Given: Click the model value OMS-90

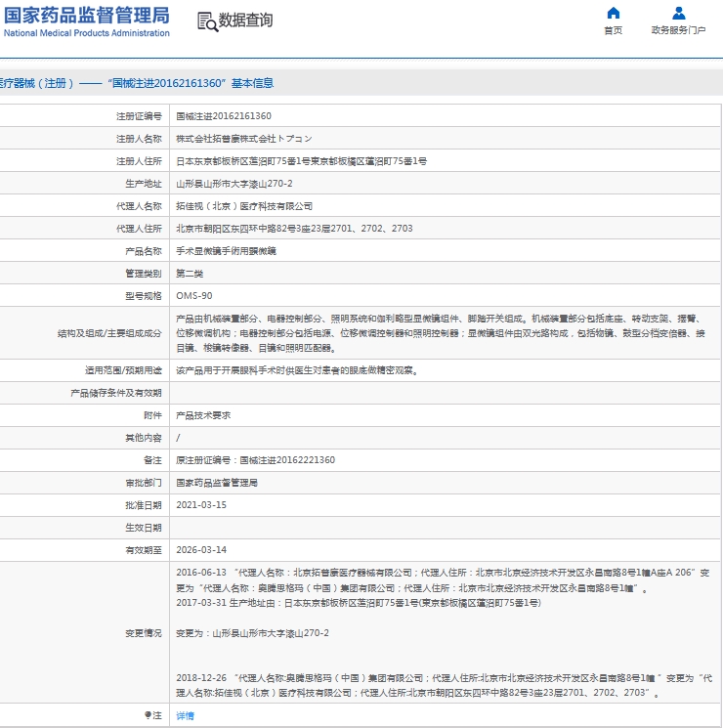Looking at the screenshot, I should [x=193, y=295].
